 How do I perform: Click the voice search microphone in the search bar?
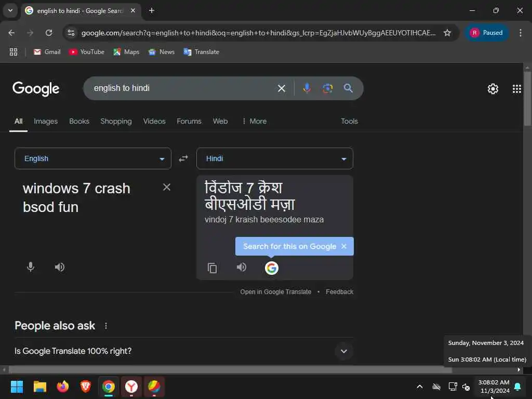point(307,88)
